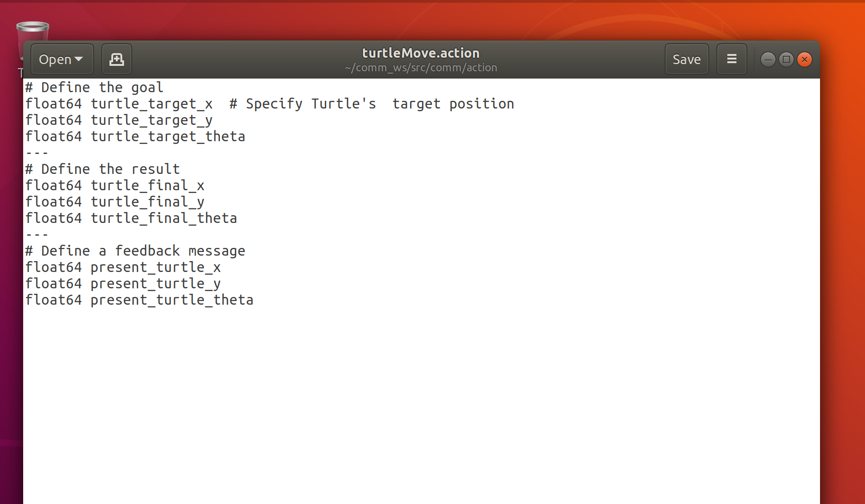This screenshot has width=865, height=504.
Task: Click the file path ~/comm_ws/src/comm/action
Action: pyautogui.click(x=421, y=68)
